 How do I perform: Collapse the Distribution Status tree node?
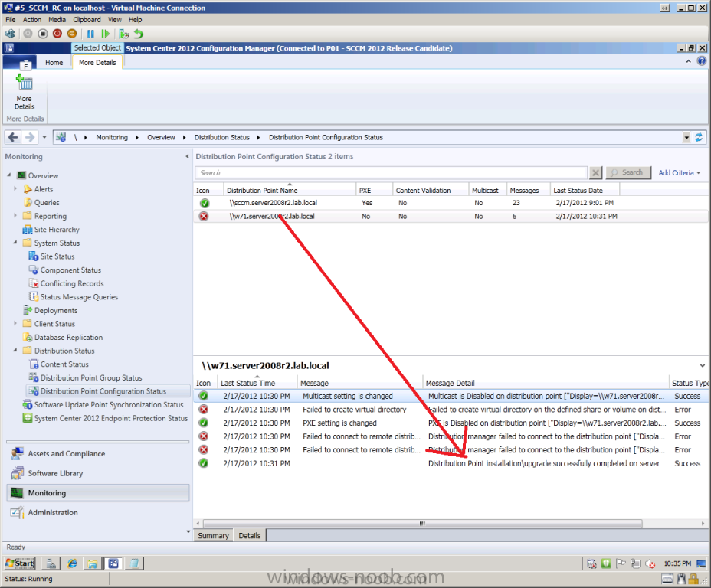(15, 350)
